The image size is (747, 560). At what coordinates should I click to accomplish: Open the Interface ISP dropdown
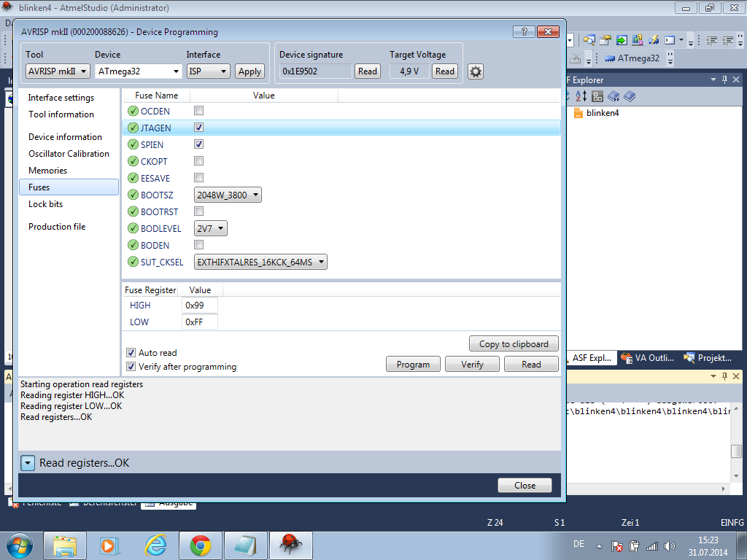click(x=208, y=71)
